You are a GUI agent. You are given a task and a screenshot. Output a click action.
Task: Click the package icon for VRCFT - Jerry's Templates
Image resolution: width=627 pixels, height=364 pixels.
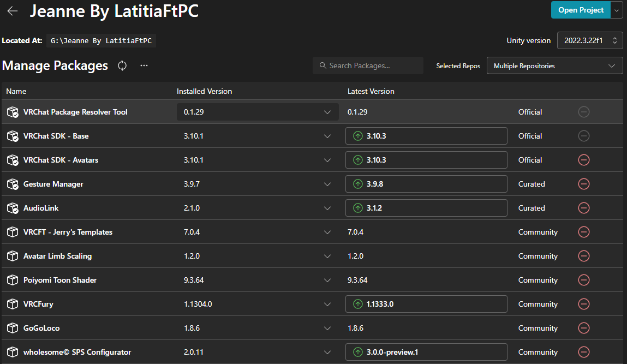pos(13,232)
